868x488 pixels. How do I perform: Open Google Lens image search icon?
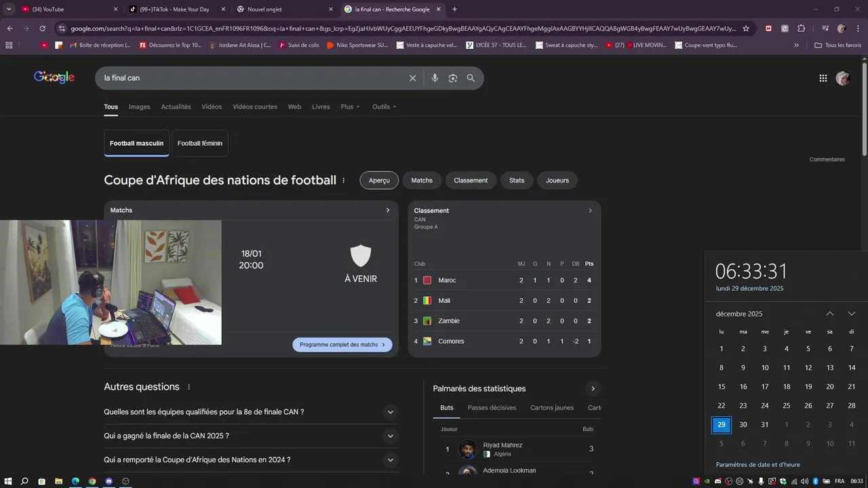453,78
